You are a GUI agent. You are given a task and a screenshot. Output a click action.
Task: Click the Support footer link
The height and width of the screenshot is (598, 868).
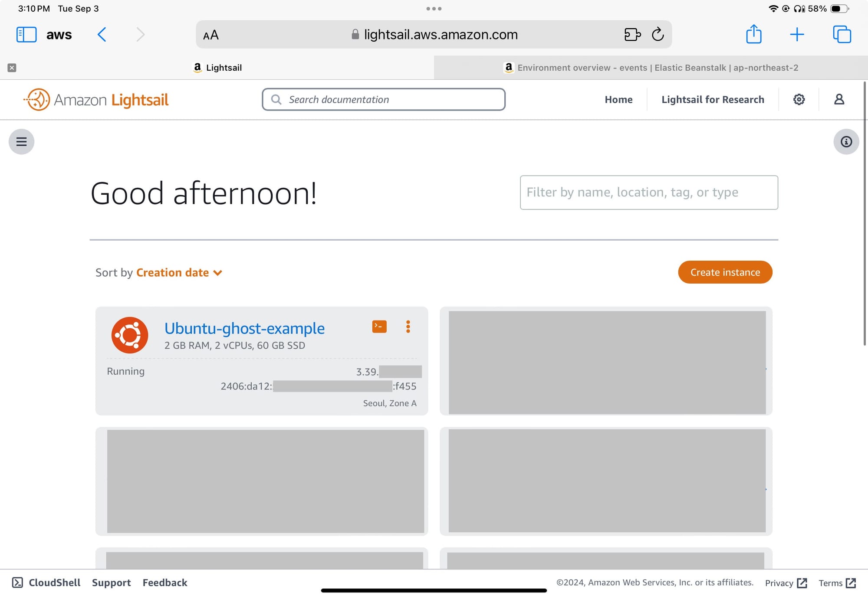point(111,583)
